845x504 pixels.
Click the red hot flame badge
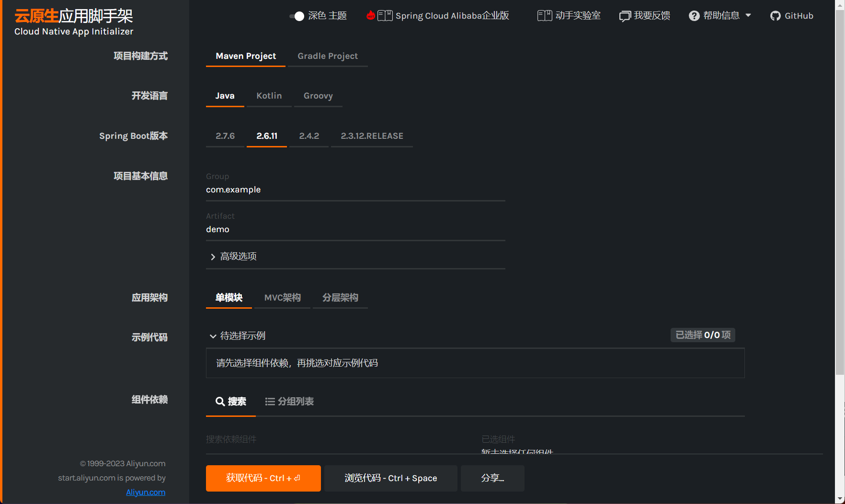[370, 15]
